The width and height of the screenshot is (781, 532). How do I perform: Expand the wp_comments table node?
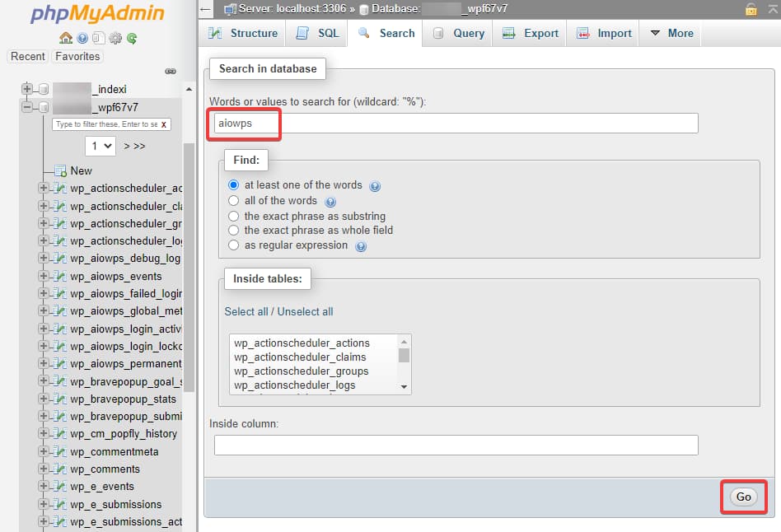[x=44, y=469]
